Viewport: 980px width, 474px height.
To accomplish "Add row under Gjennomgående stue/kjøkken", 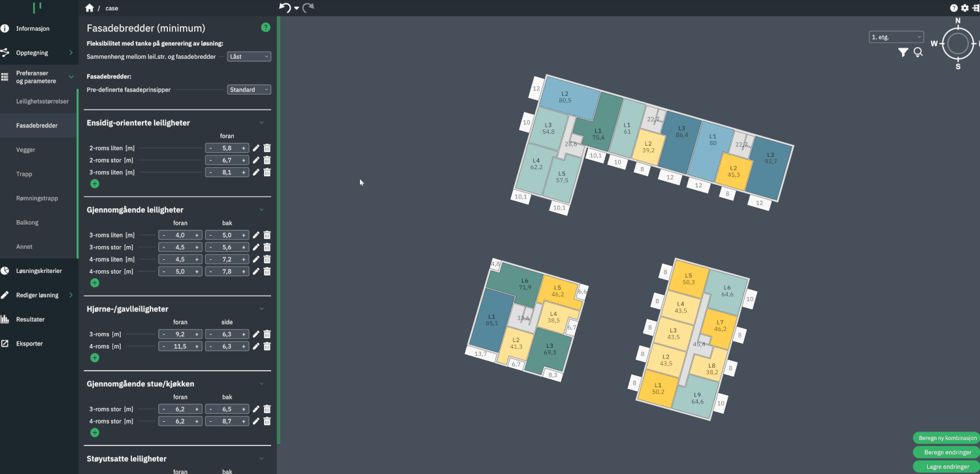I will pyautogui.click(x=95, y=433).
